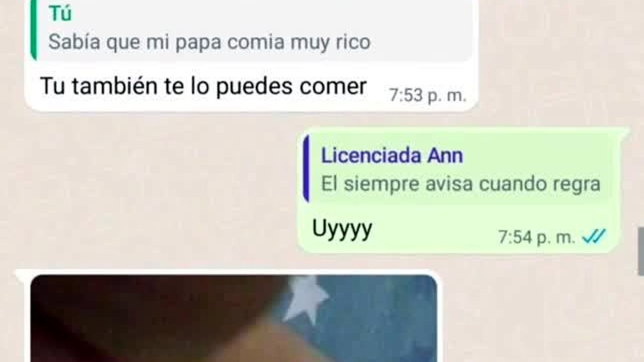Open the received photo message
The height and width of the screenshot is (362, 644).
pos(233,318)
